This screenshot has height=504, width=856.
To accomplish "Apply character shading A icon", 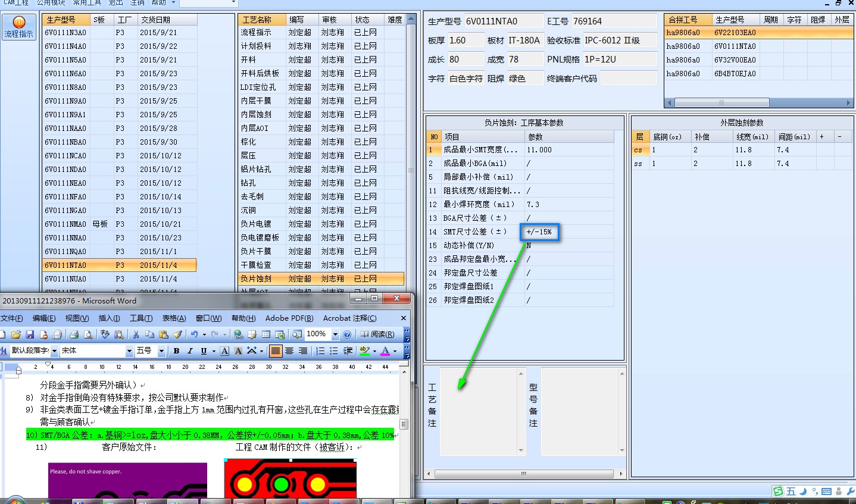I will [x=238, y=351].
